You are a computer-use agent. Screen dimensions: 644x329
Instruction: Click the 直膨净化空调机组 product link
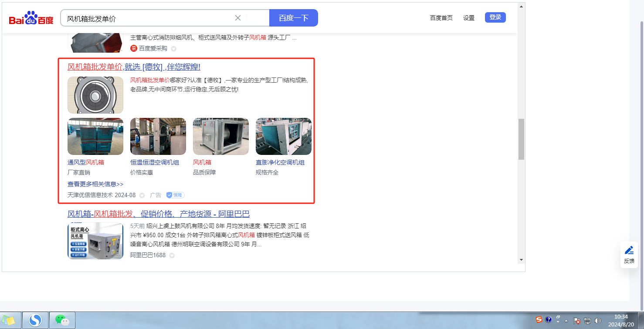coord(280,162)
